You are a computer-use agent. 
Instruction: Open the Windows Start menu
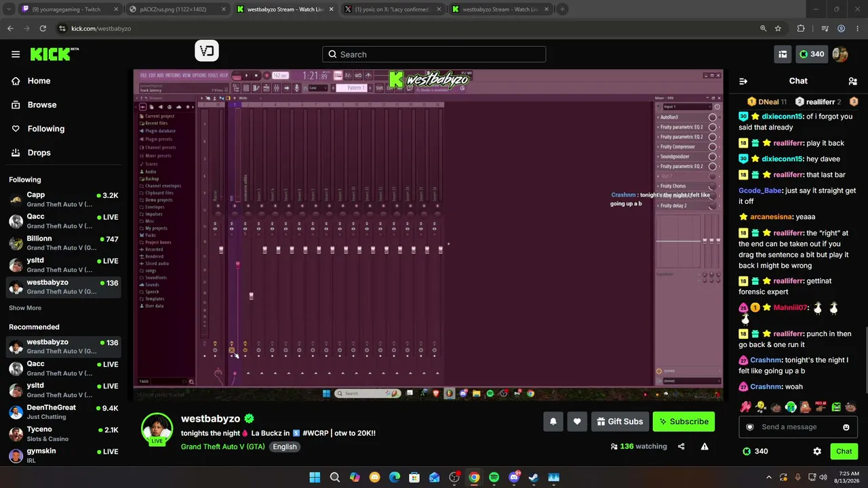[315, 477]
